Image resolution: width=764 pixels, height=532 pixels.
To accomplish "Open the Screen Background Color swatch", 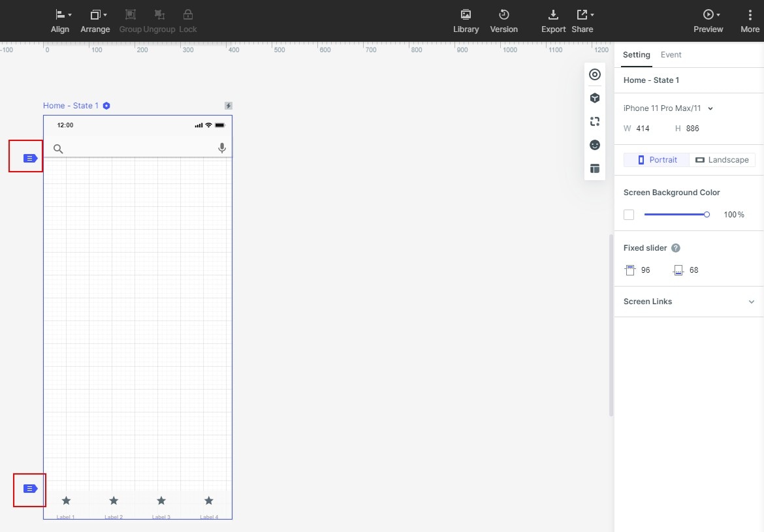I will click(629, 215).
